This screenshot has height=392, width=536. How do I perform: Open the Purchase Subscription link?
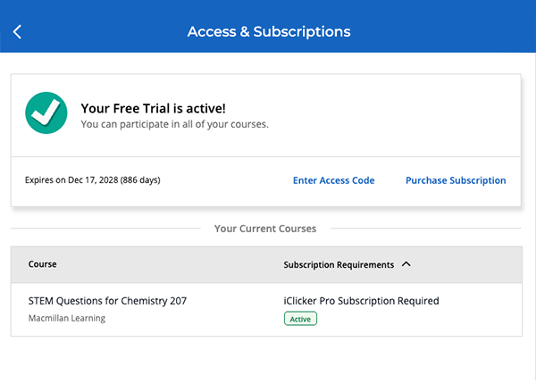456,180
